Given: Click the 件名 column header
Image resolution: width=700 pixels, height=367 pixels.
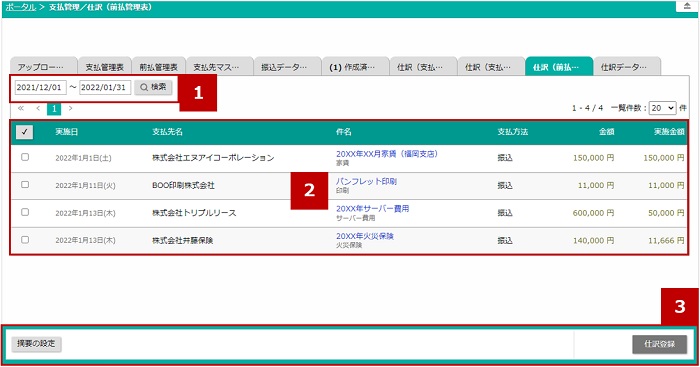Looking at the screenshot, I should (344, 132).
